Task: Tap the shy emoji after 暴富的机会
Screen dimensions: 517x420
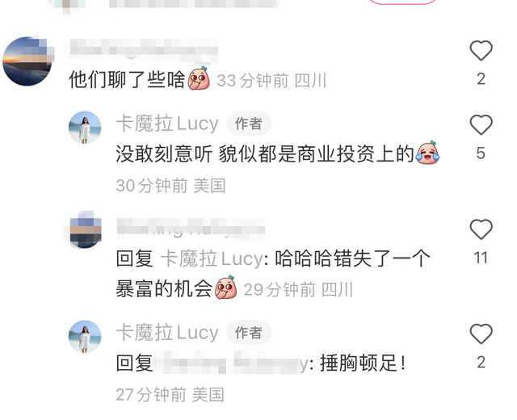Action: point(226,288)
